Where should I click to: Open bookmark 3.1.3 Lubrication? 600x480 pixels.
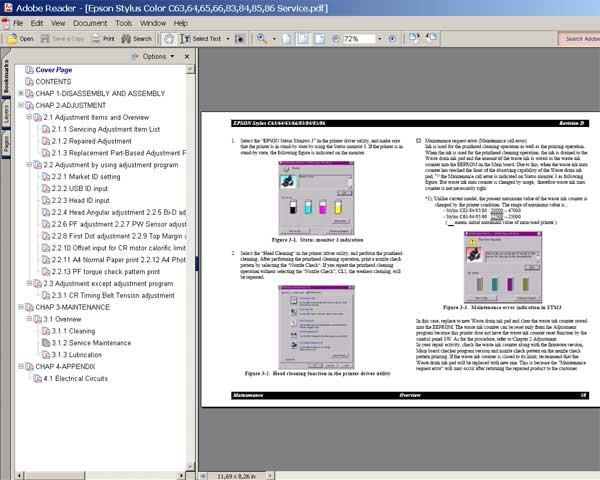coord(77,354)
